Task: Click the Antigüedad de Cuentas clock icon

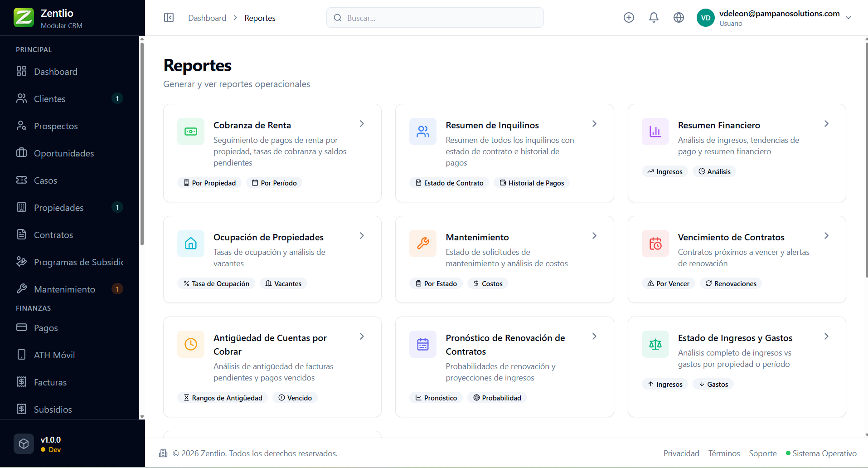Action: [191, 344]
